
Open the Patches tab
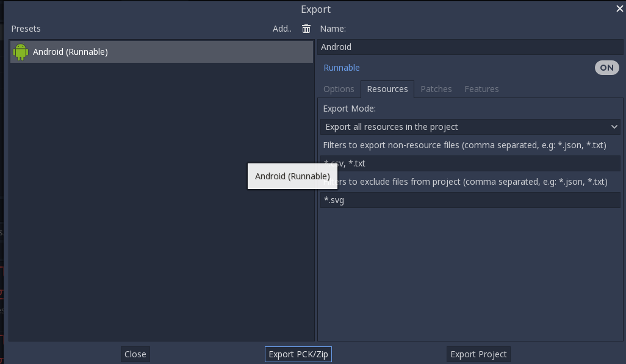(x=436, y=89)
